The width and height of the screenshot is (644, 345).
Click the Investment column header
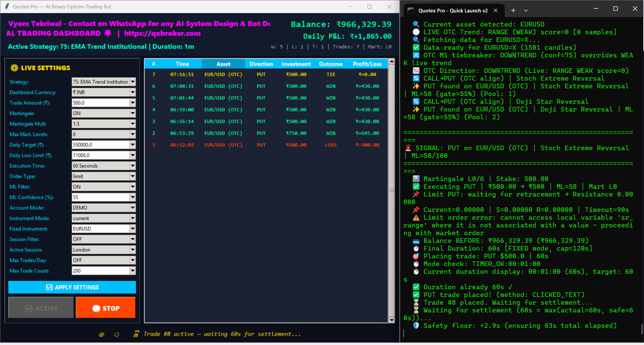[296, 64]
